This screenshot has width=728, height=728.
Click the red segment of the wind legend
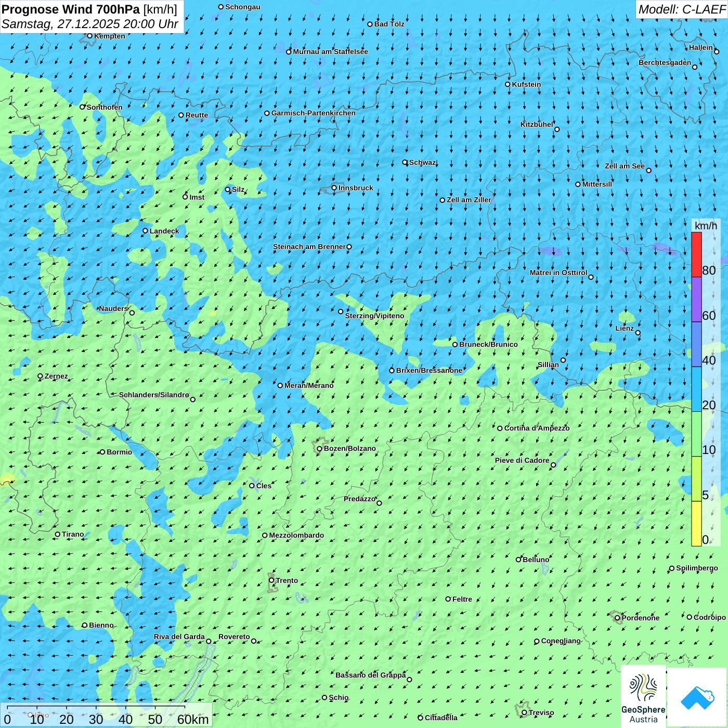click(696, 254)
